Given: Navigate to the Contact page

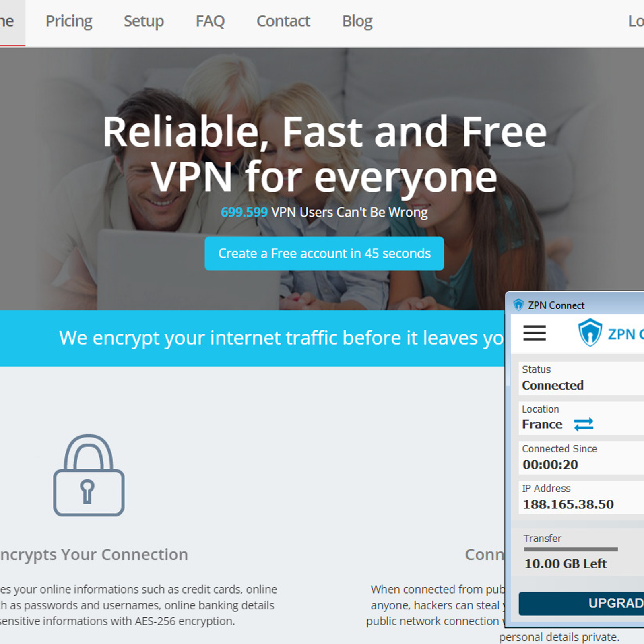Looking at the screenshot, I should tap(283, 21).
